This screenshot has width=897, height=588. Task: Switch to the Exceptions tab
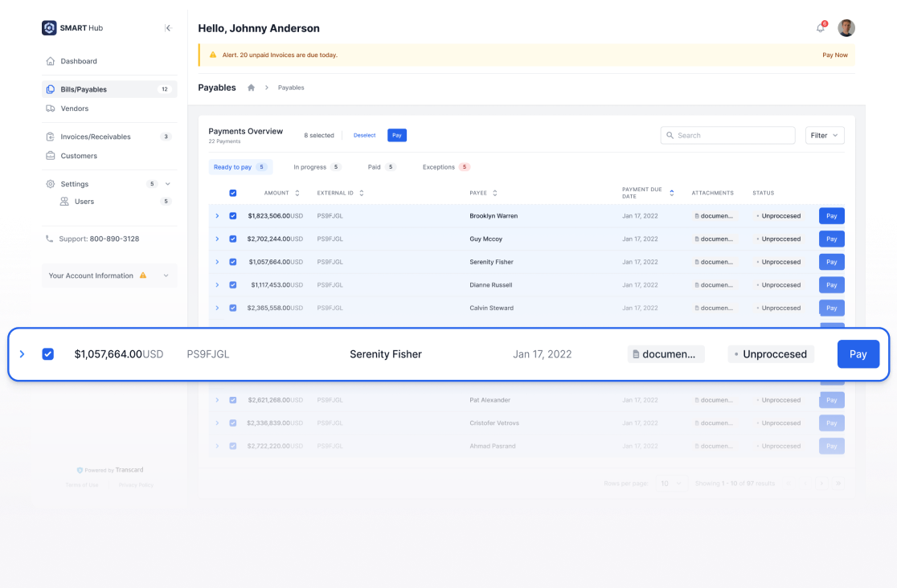click(440, 166)
